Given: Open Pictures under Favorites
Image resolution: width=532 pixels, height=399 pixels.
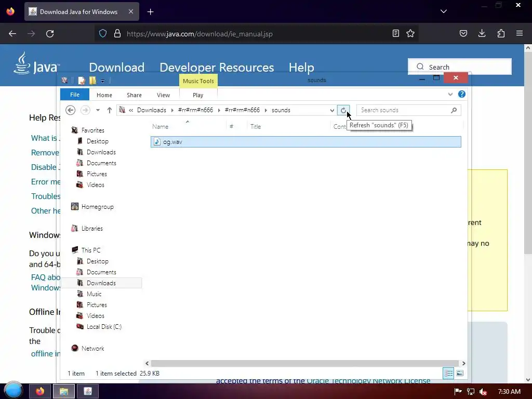Looking at the screenshot, I should pos(97,174).
